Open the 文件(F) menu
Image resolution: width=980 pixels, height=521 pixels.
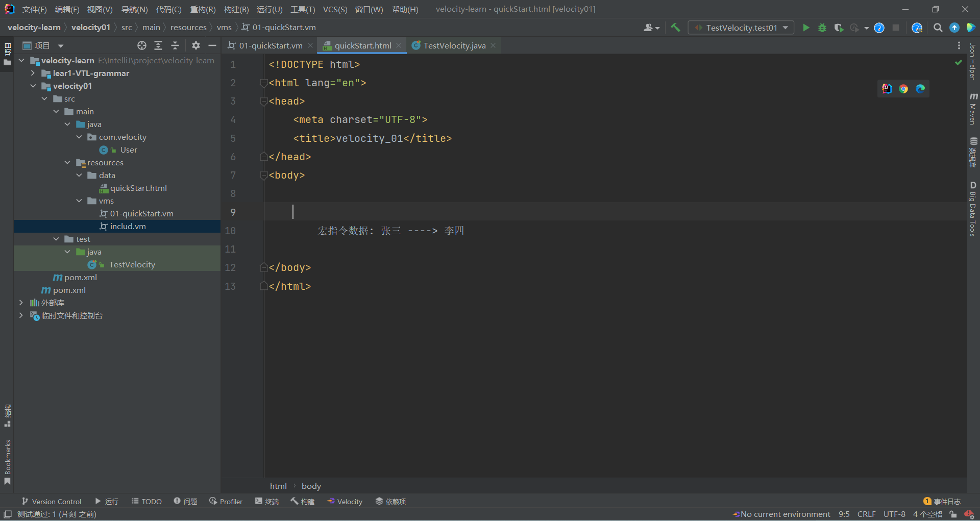(x=34, y=9)
